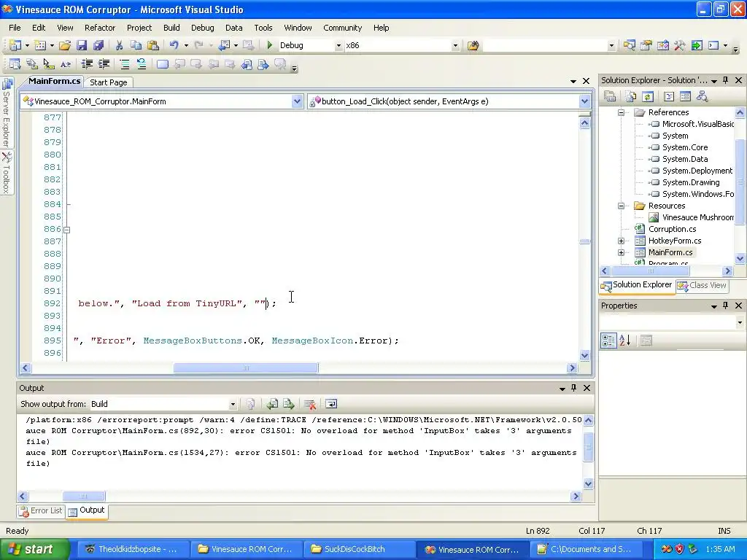
Task: Switch to the Class View tab
Action: click(x=702, y=285)
